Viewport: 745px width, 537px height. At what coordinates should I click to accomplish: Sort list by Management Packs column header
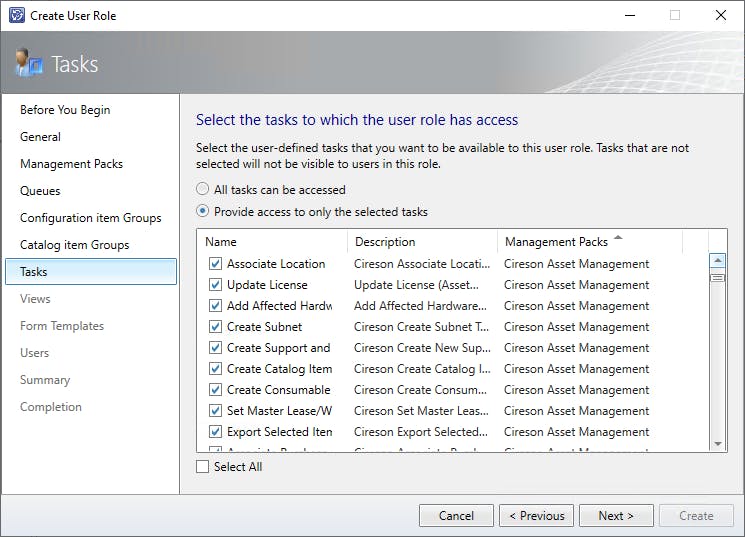point(556,242)
